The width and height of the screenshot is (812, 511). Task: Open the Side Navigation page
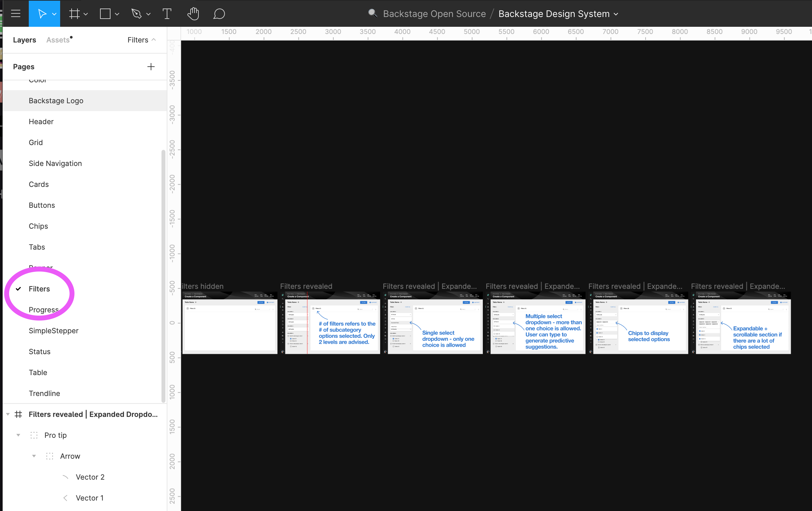pyautogui.click(x=85, y=163)
